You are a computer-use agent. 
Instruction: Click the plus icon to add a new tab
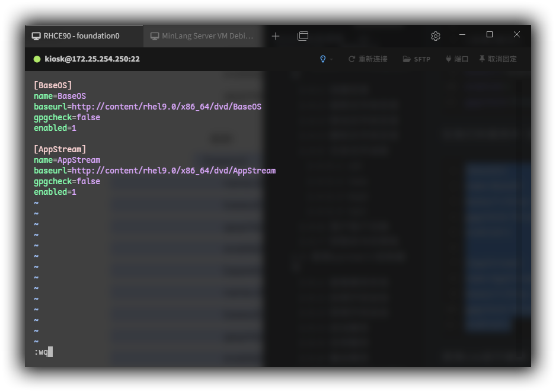(276, 36)
